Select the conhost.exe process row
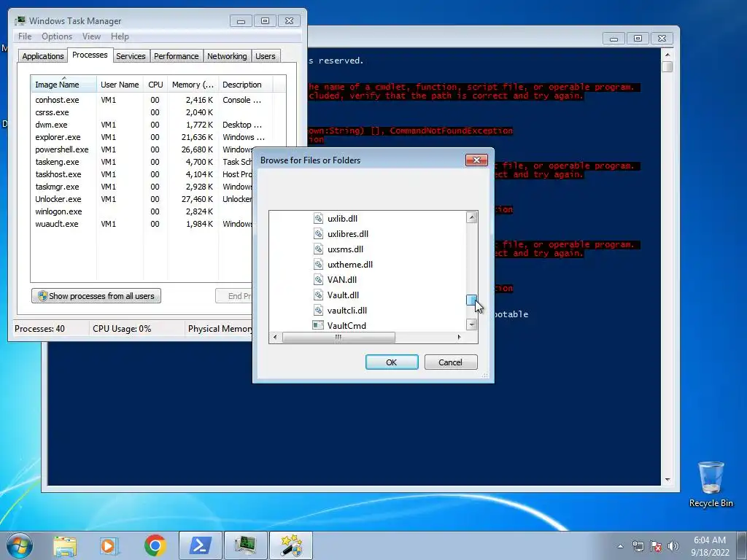The width and height of the screenshot is (747, 560). point(158,100)
